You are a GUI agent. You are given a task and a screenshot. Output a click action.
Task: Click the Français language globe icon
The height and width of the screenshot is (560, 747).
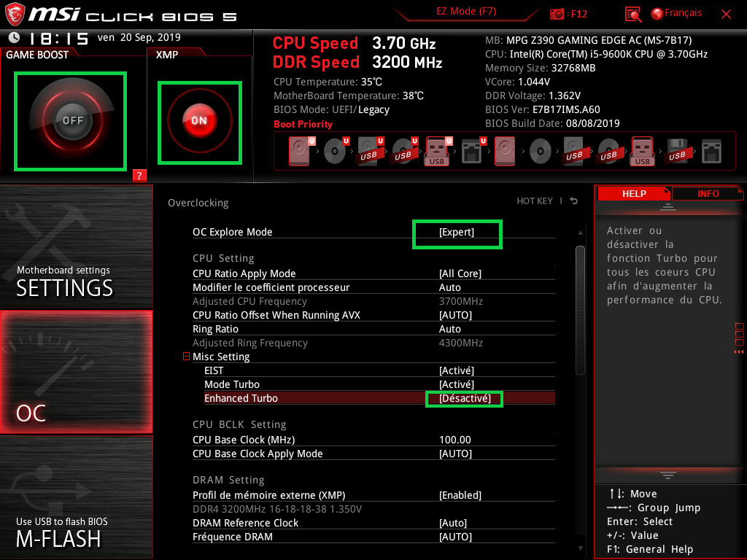tap(657, 14)
